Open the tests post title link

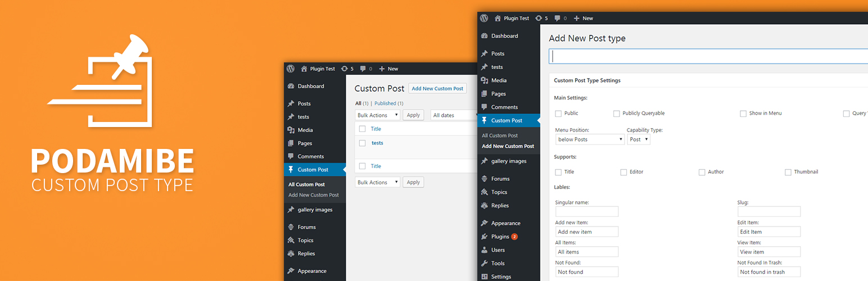(377, 143)
